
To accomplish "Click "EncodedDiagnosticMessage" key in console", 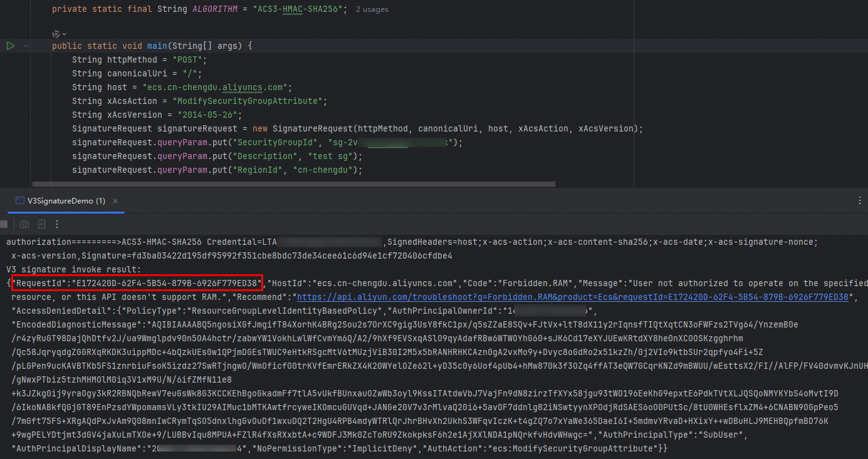I will 76,324.
